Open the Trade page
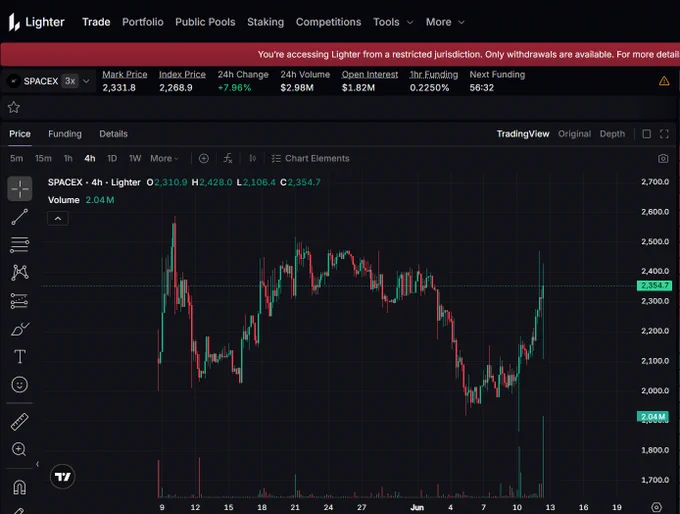 [x=96, y=22]
